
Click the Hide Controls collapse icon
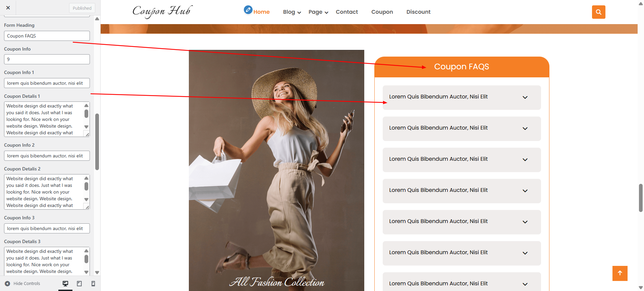coord(7,284)
